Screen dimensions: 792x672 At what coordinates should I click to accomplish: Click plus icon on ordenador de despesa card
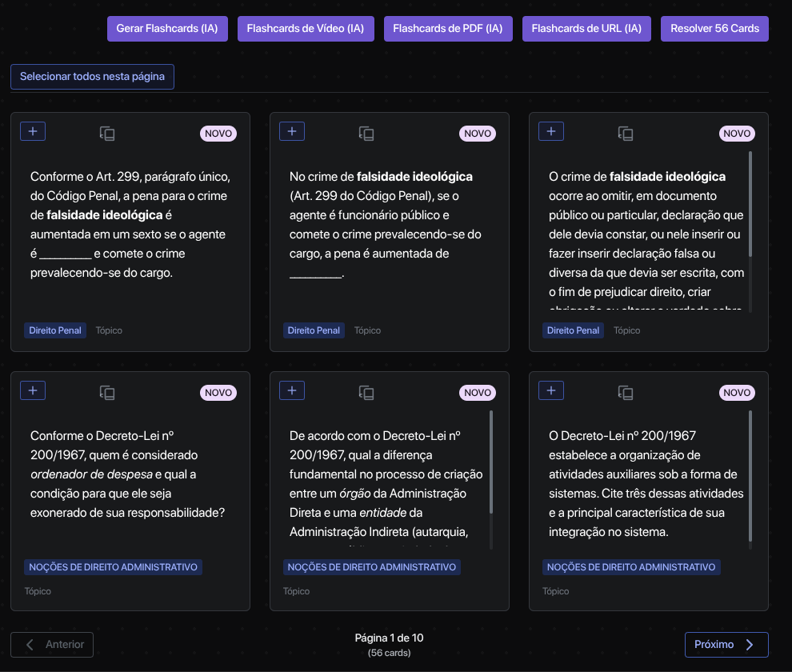33,390
